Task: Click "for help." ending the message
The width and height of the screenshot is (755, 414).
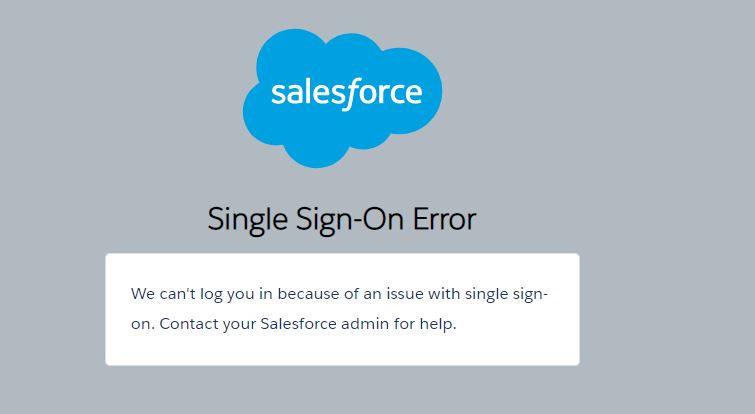Action: (x=425, y=324)
